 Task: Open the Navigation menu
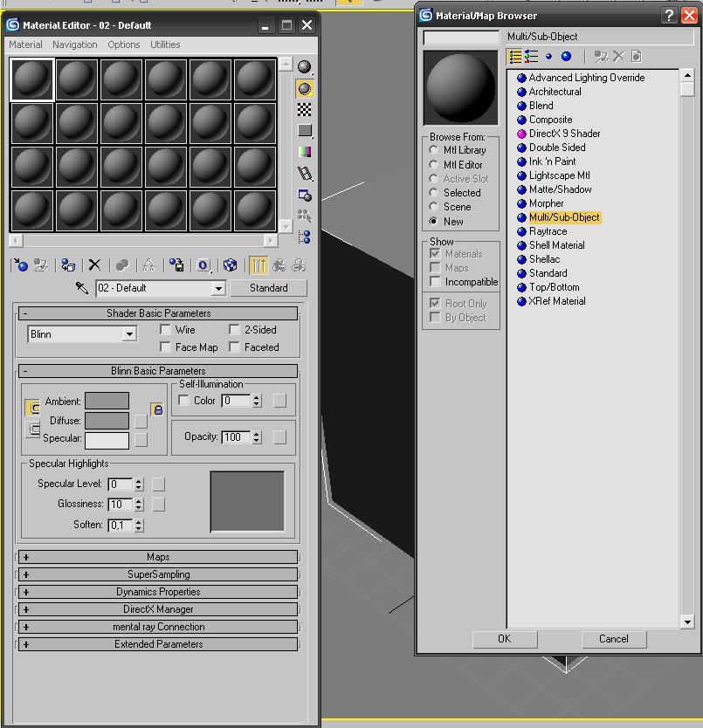[x=74, y=45]
